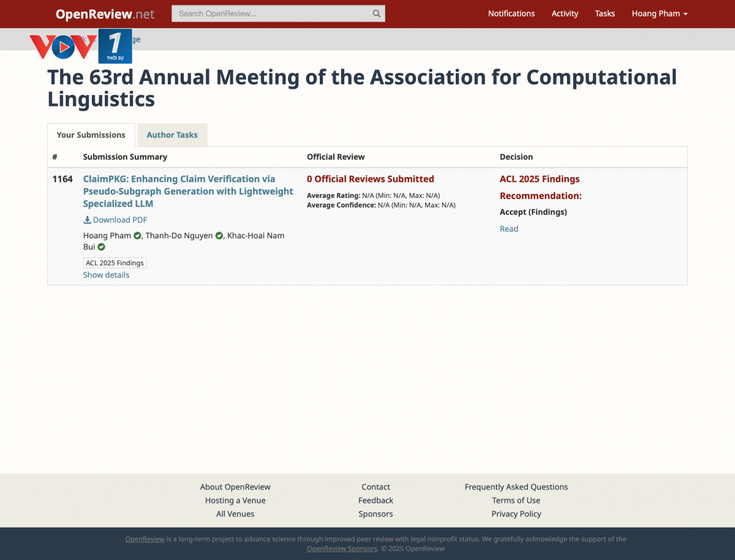Open Sponsors footer link
Screen dimensions: 735x560
pyautogui.click(x=375, y=514)
